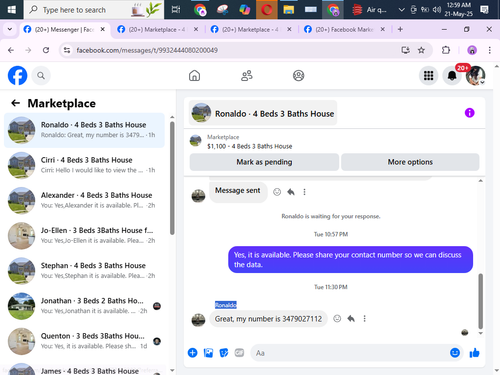500x375 pixels.
Task: Switch to the Messenger browser tab
Action: coord(63,30)
